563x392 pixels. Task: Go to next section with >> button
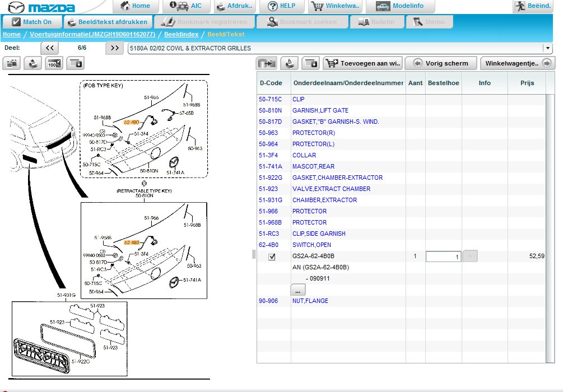pyautogui.click(x=114, y=48)
